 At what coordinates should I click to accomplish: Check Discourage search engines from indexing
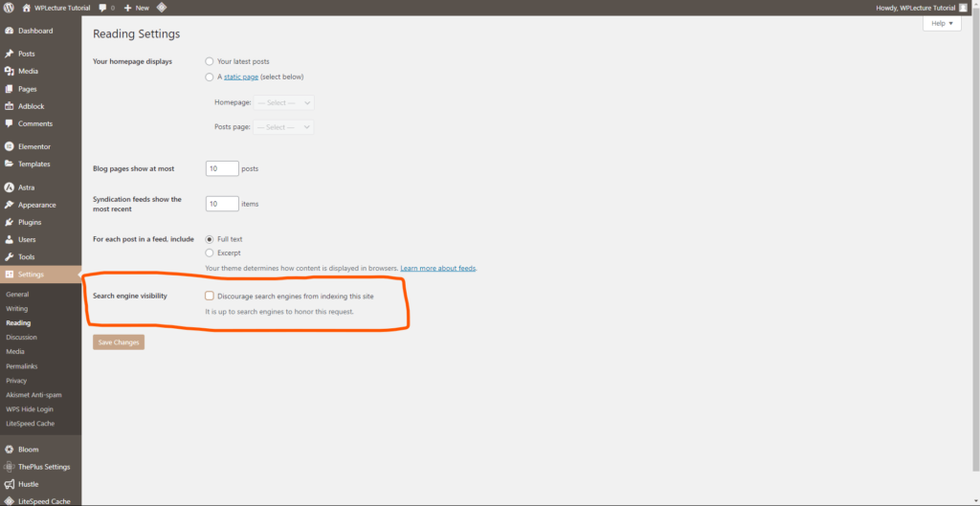pos(210,296)
